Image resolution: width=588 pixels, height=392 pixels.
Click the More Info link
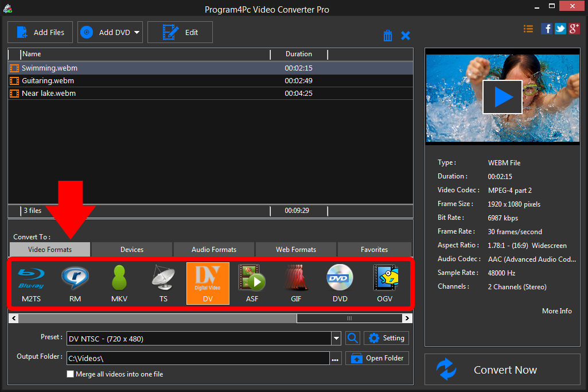point(556,311)
